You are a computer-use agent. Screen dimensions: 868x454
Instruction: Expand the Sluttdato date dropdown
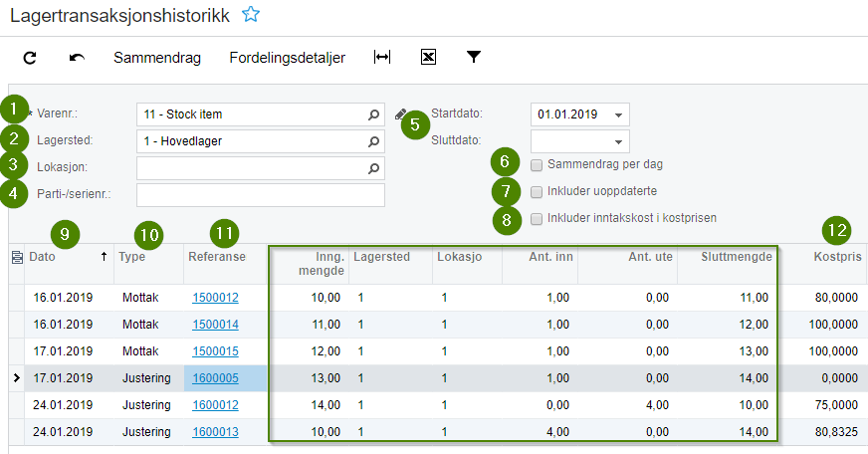pos(618,141)
